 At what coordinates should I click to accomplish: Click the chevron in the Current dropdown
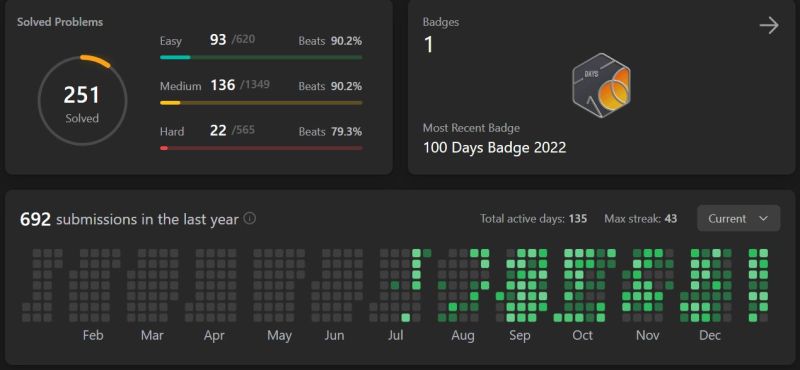763,218
